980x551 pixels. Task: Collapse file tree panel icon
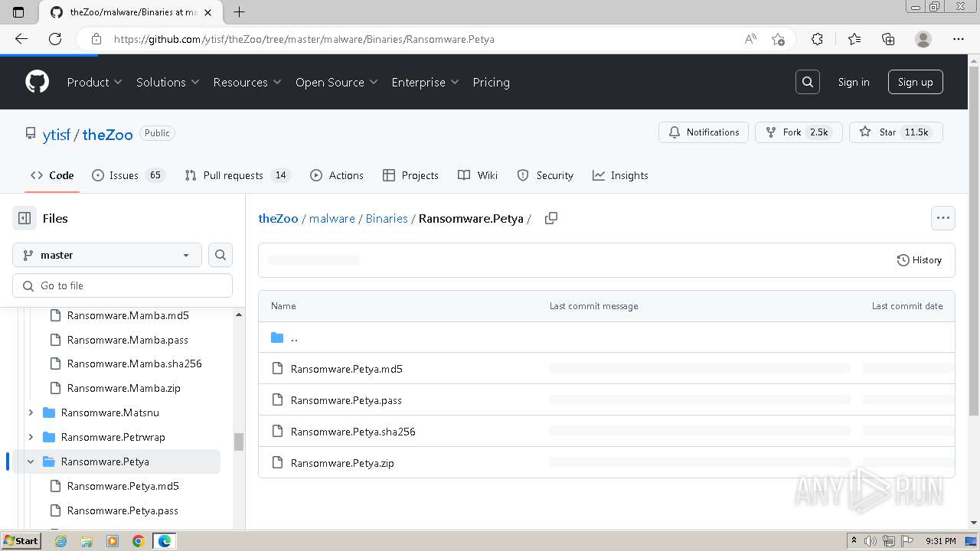click(24, 218)
